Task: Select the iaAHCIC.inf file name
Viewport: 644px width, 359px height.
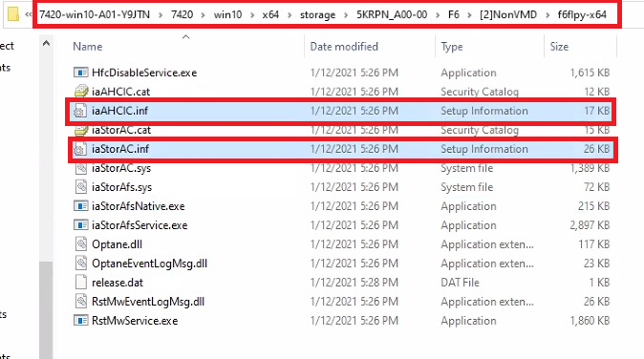Action: pyautogui.click(x=119, y=111)
